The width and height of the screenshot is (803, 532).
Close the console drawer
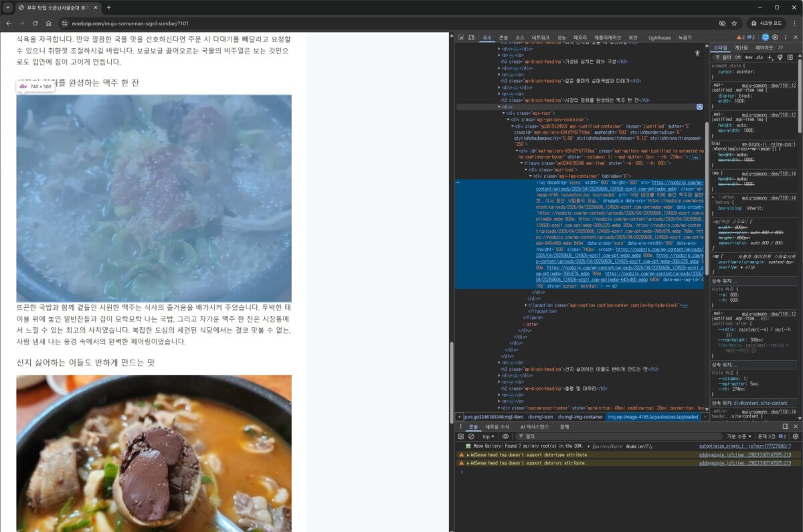point(796,426)
